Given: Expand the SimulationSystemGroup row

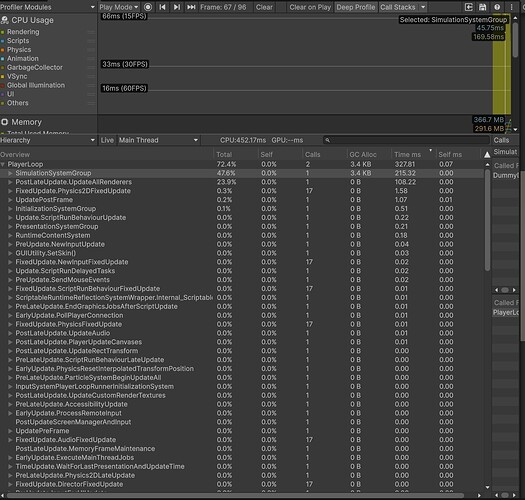Looking at the screenshot, I should (x=10, y=173).
